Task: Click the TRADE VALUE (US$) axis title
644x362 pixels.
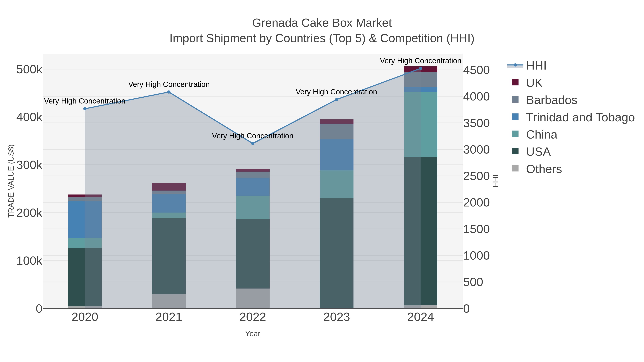Action: (11, 181)
